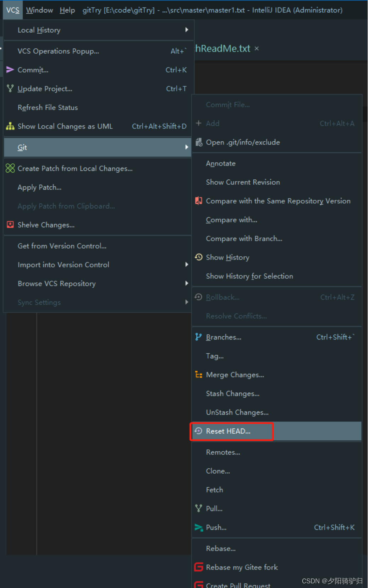Click the Commit arrow icon

[10, 70]
